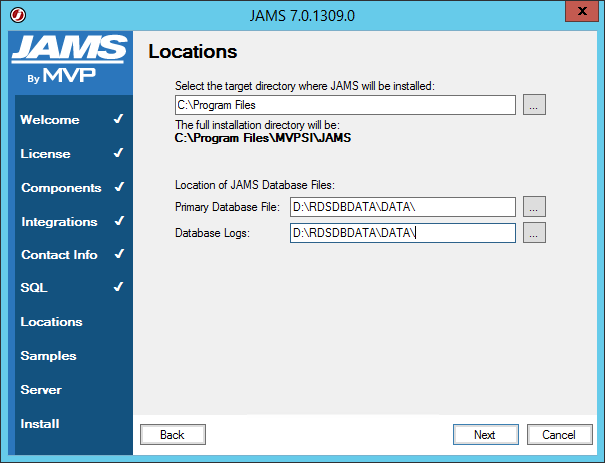
Task: Click the JAMS app icon in title bar
Action: click(18, 16)
